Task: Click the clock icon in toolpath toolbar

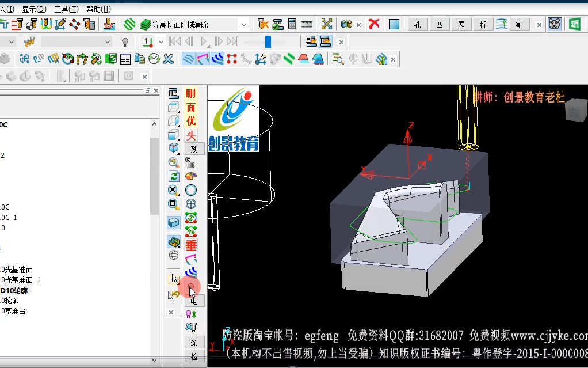Action: (x=154, y=59)
